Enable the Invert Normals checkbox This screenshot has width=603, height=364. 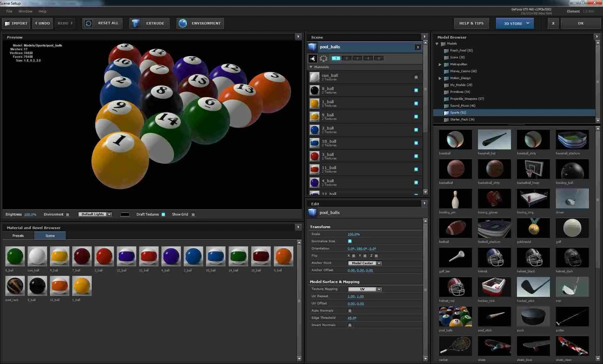pyautogui.click(x=350, y=325)
